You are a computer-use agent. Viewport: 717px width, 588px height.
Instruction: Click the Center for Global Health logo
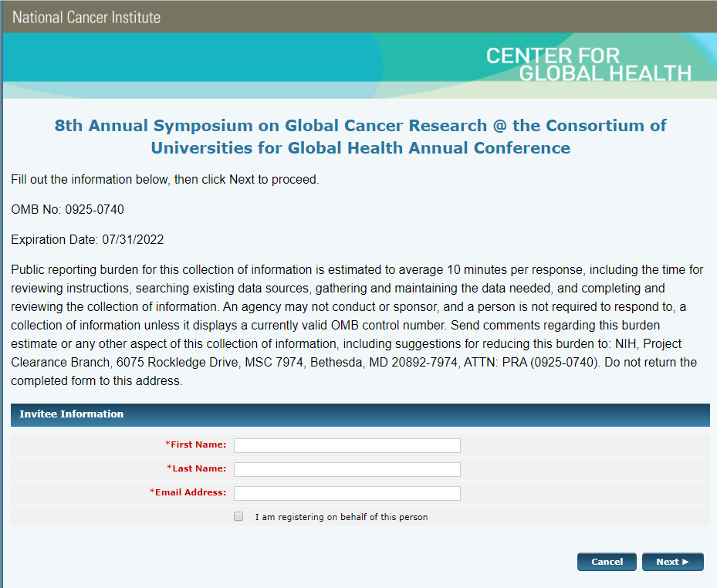(588, 65)
